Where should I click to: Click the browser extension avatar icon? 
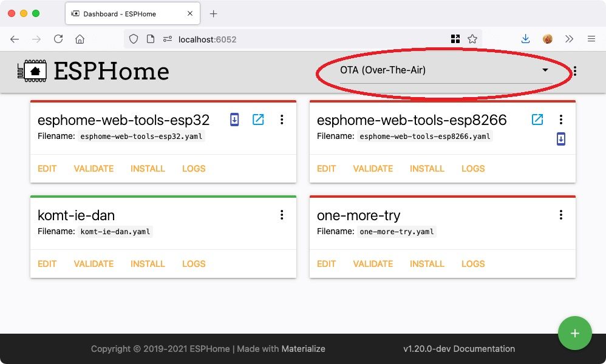click(x=547, y=39)
